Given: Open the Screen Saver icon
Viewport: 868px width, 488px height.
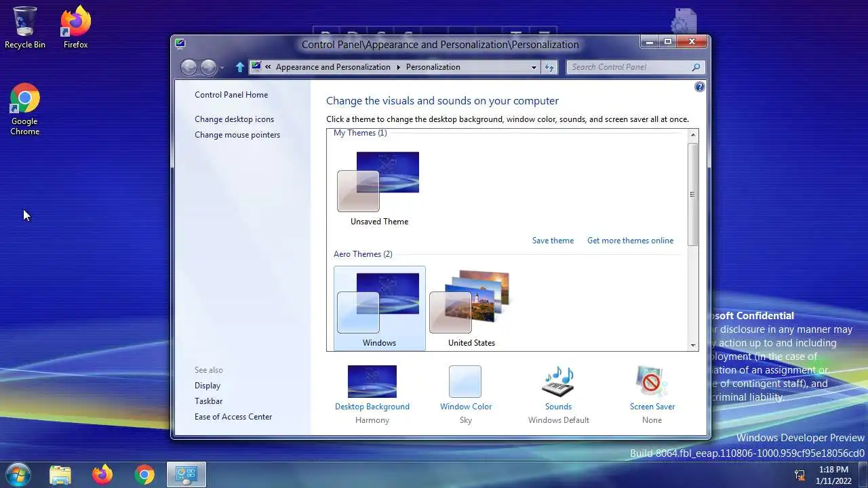Looking at the screenshot, I should 652,382.
